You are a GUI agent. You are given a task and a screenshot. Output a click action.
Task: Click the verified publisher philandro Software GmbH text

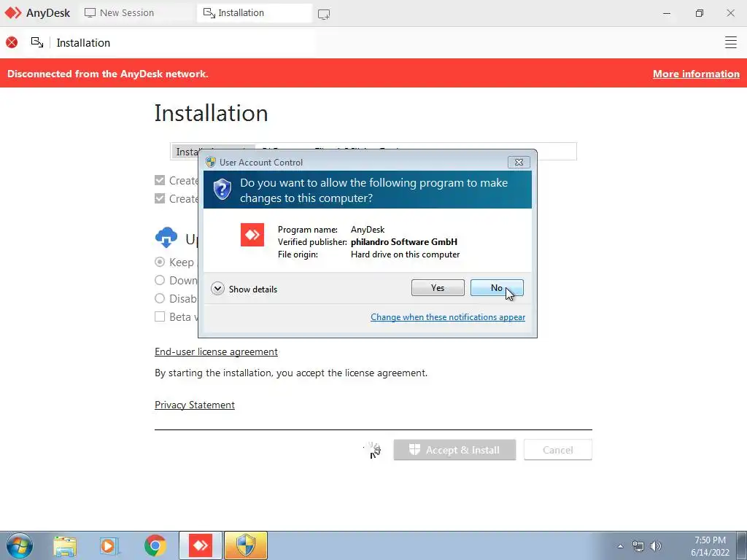[x=404, y=242]
